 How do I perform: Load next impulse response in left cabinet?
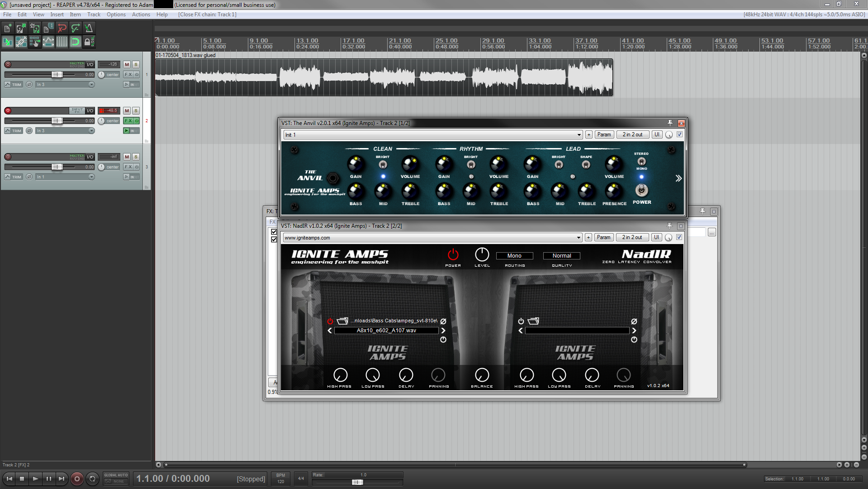click(x=443, y=331)
